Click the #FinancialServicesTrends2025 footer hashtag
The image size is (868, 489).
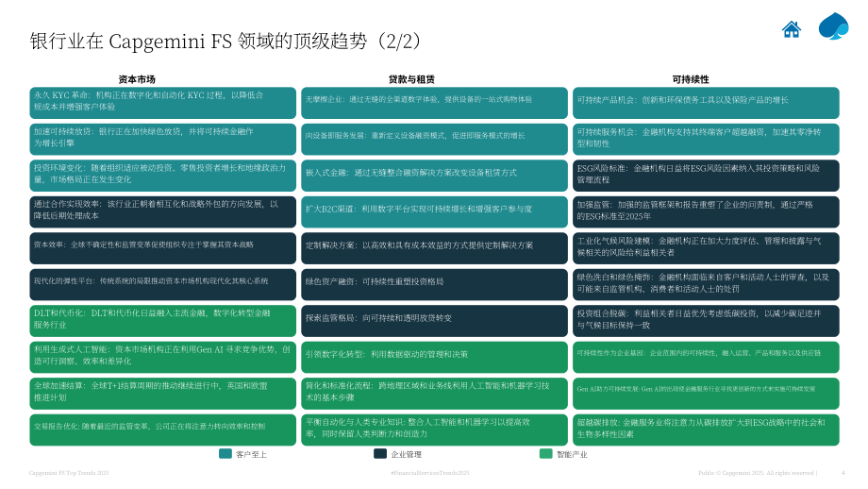tap(429, 473)
